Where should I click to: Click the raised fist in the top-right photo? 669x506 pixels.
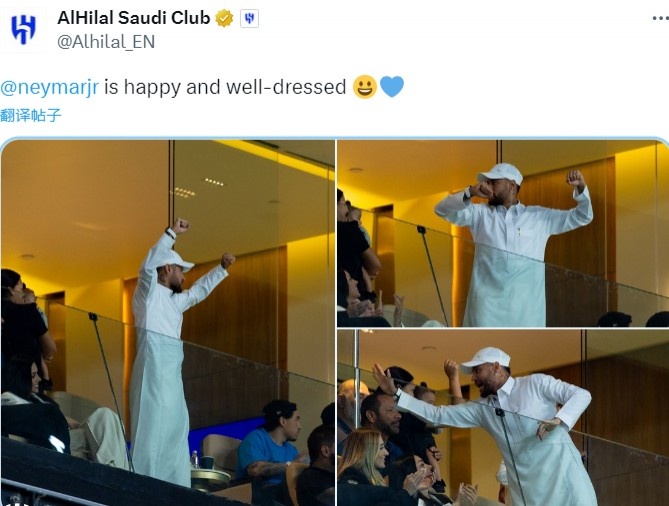(575, 178)
